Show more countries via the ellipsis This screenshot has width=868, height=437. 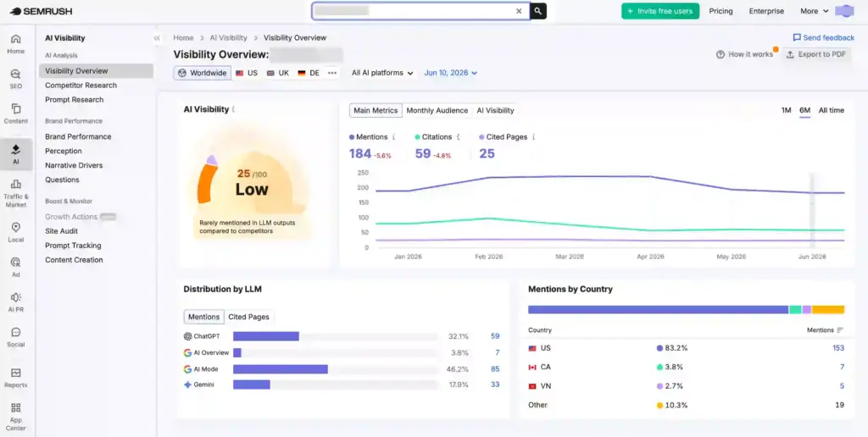332,73
